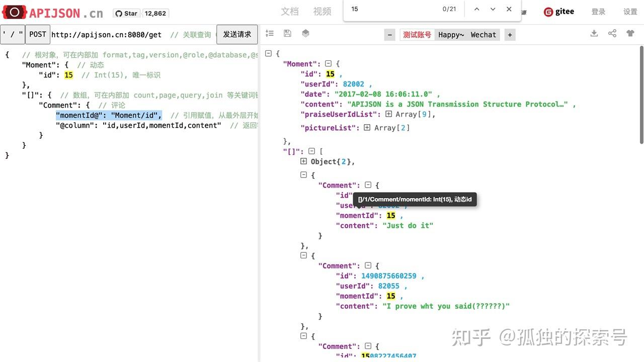Click the download icon
Image resolution: width=644 pixels, height=362 pixels.
(594, 33)
